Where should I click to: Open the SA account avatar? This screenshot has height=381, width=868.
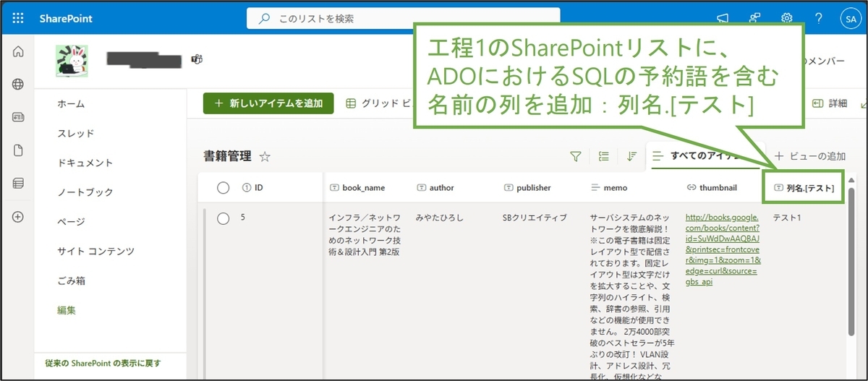point(849,18)
